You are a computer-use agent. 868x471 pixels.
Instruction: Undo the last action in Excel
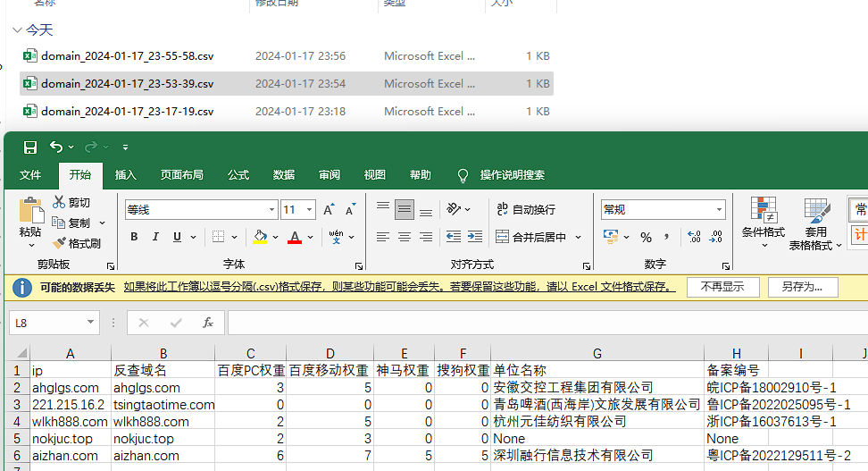[56, 147]
